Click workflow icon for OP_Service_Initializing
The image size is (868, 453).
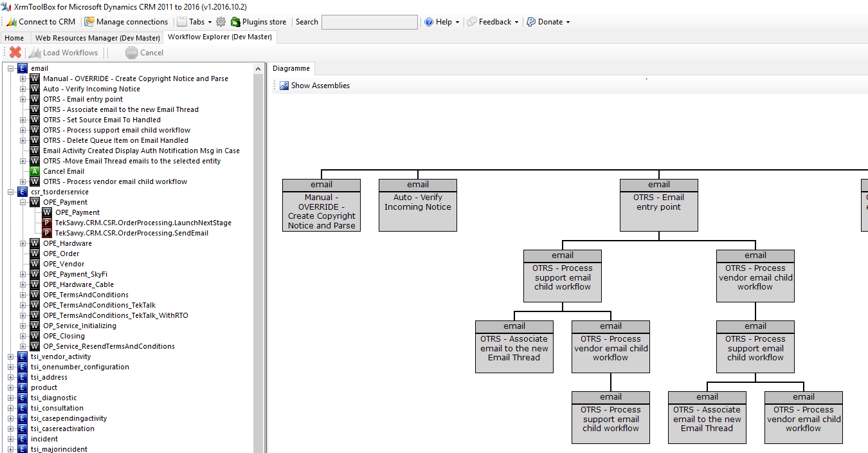[x=35, y=326]
